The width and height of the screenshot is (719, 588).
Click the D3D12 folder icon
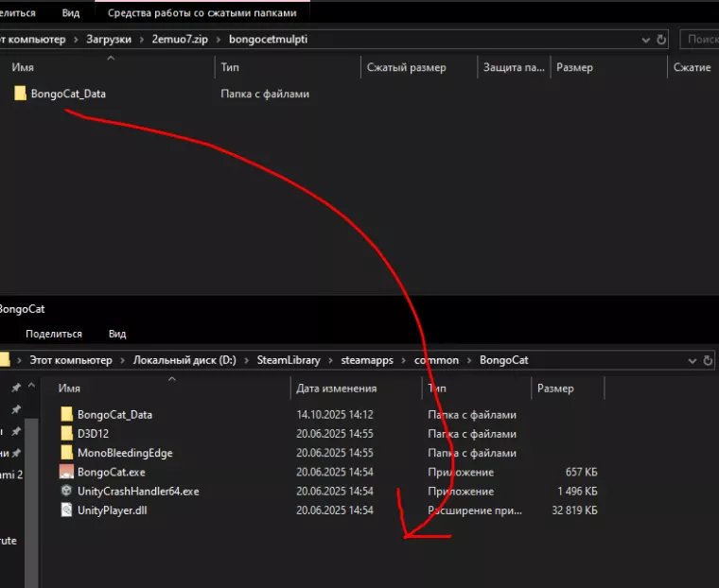66,434
